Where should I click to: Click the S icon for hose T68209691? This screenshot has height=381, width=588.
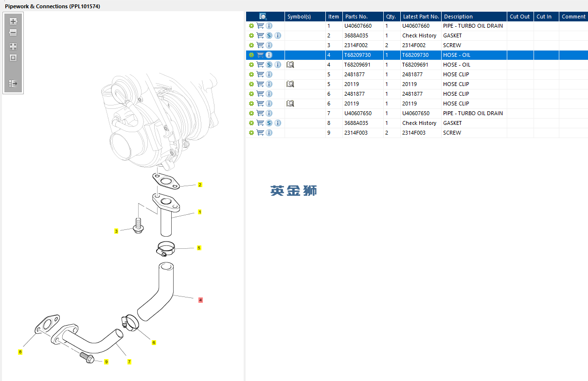(269, 65)
